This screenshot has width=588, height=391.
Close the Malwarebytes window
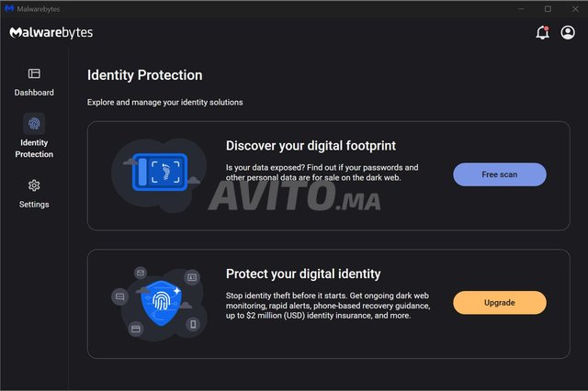click(573, 8)
